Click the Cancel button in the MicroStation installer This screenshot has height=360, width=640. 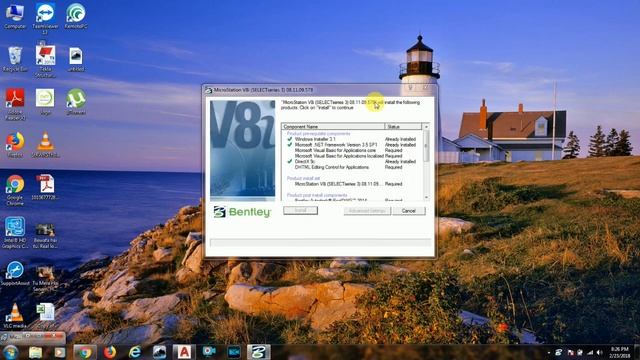coord(409,211)
